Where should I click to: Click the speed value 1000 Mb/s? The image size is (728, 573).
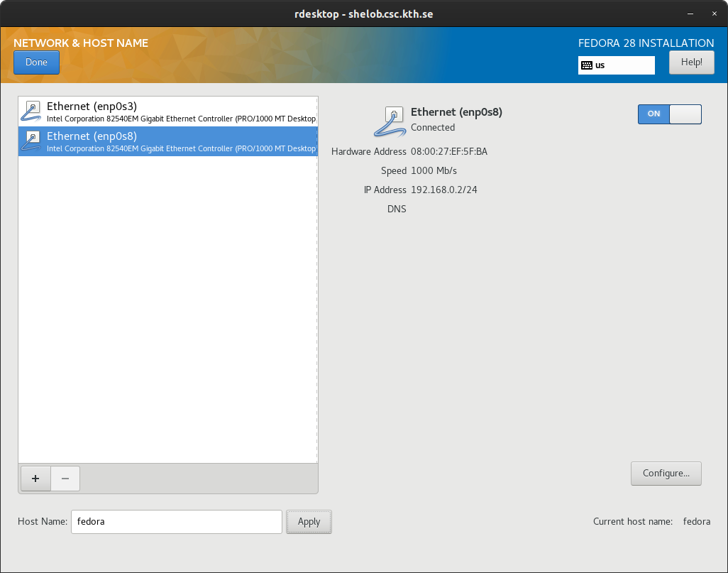434,170
